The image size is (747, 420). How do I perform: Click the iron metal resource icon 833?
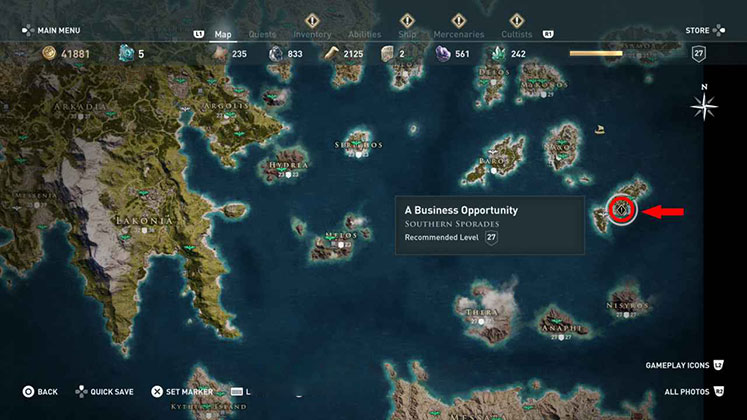[276, 54]
